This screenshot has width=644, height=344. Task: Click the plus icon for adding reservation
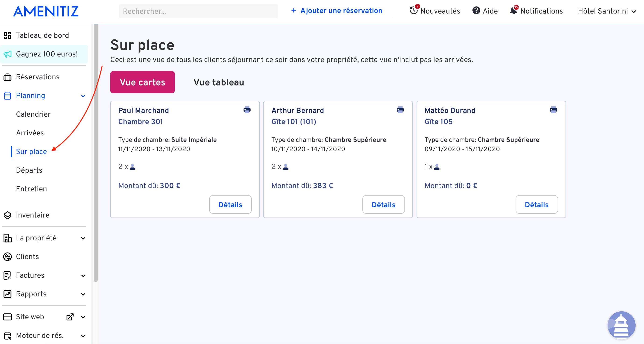[x=294, y=10]
